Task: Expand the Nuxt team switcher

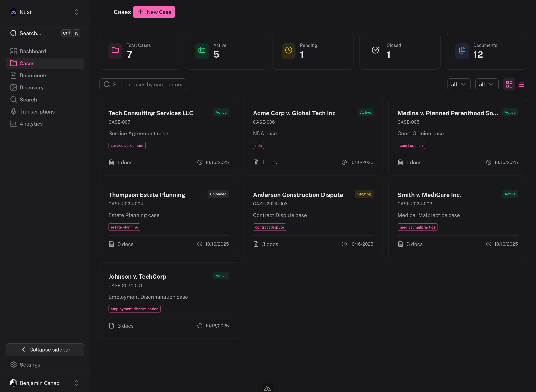Action: pos(76,12)
